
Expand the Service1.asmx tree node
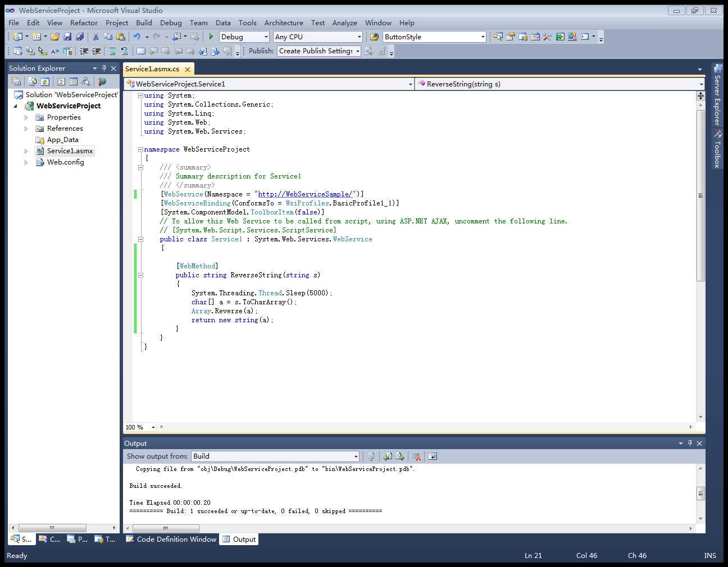click(x=26, y=151)
